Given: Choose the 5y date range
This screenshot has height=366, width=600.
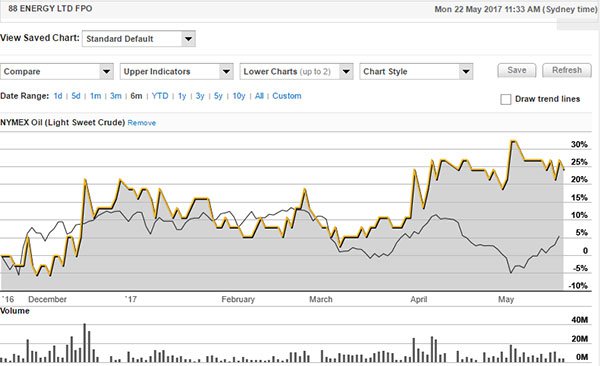Looking at the screenshot, I should click(218, 96).
